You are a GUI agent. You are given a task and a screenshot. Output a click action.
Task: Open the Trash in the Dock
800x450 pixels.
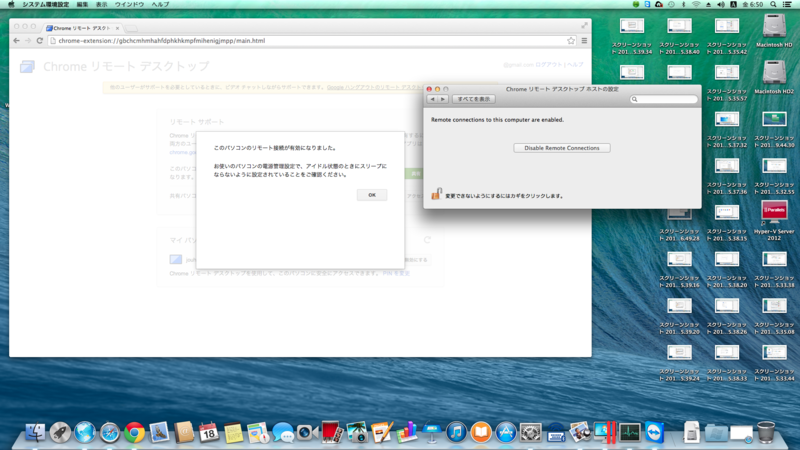(x=766, y=432)
